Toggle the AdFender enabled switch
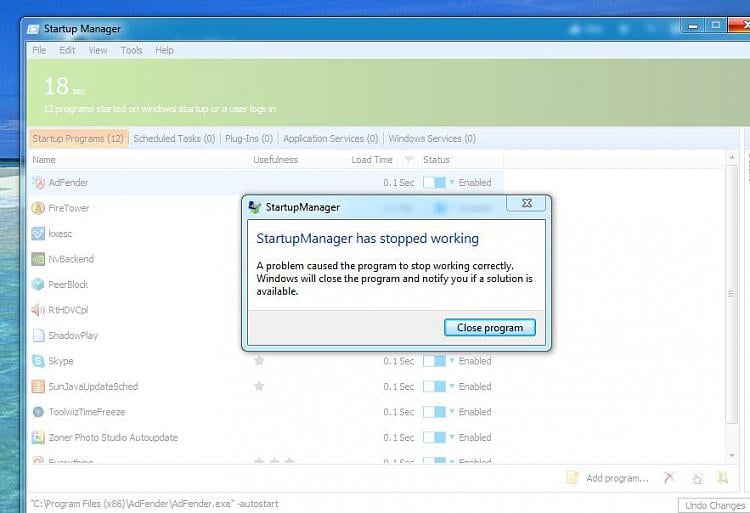This screenshot has width=750, height=513. coord(434,183)
